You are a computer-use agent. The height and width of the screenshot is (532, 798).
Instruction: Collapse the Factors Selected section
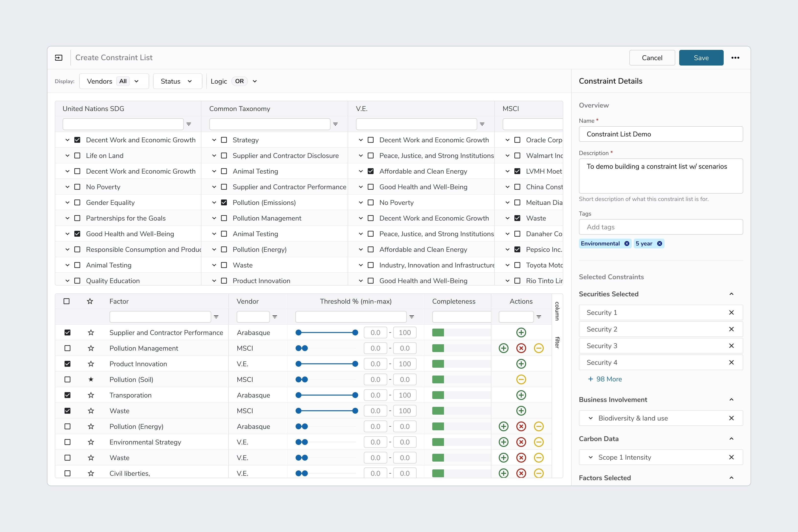[731, 478]
